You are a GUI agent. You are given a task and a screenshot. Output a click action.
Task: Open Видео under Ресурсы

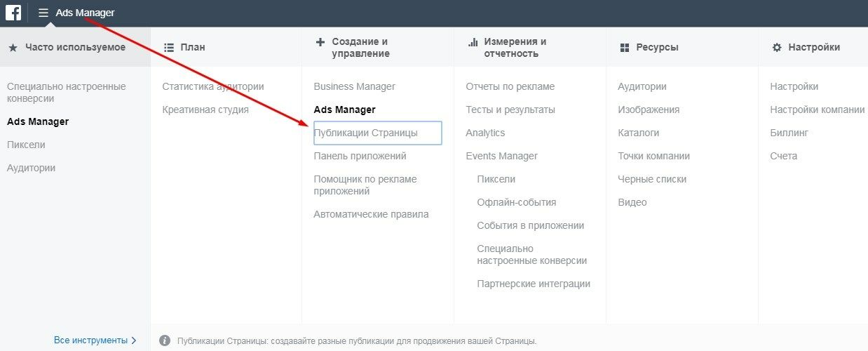click(x=632, y=202)
